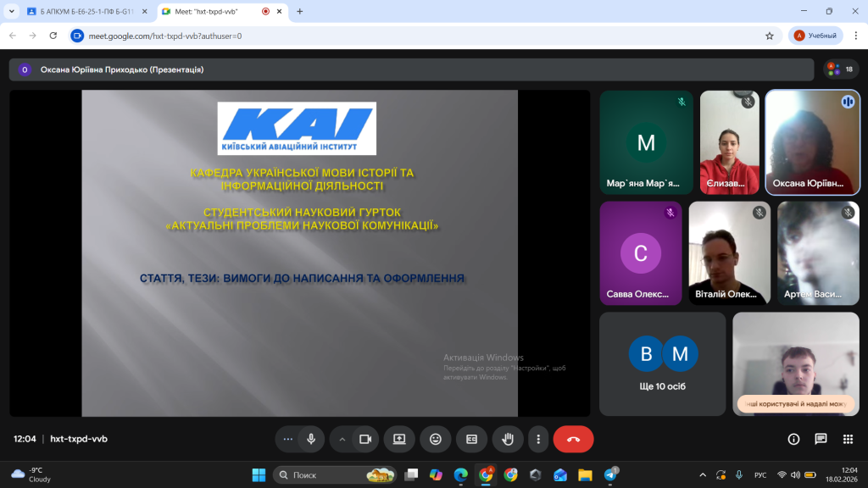Open the emoji reactions picker
868x488 pixels.
[x=436, y=439]
